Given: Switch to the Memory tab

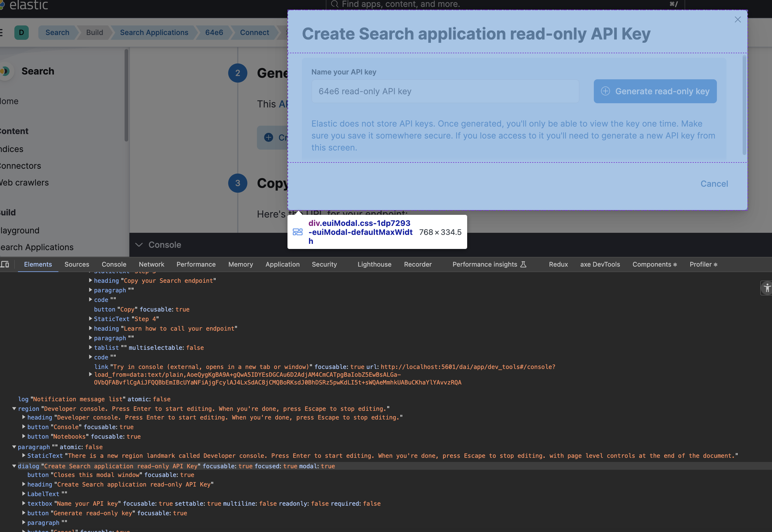Looking at the screenshot, I should click(240, 264).
